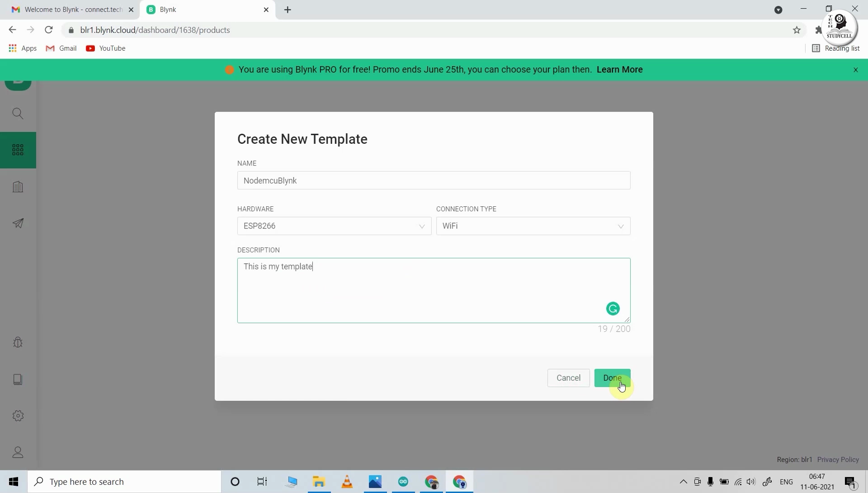This screenshot has width=868, height=493.
Task: Reload the current page
Action: (49, 30)
